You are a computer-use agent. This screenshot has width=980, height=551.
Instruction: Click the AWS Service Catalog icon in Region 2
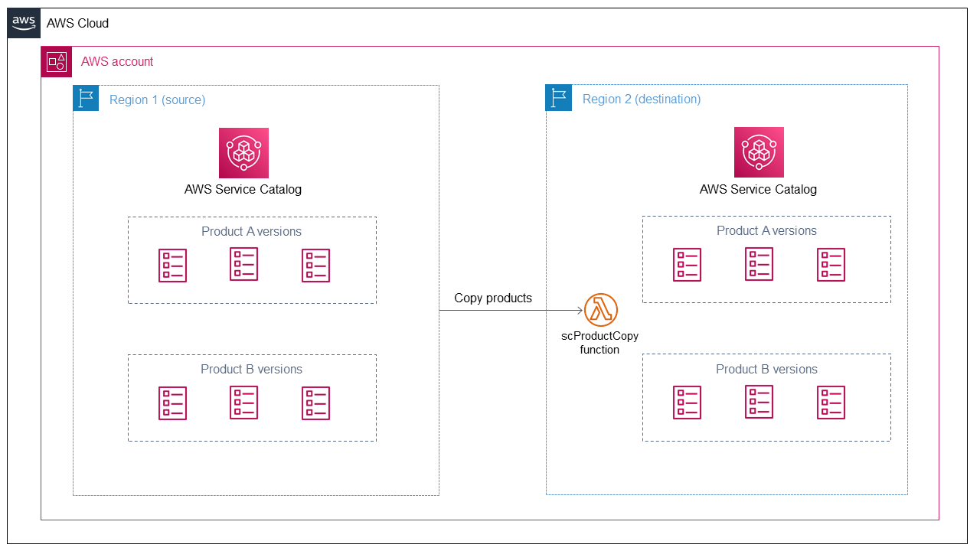tap(758, 152)
